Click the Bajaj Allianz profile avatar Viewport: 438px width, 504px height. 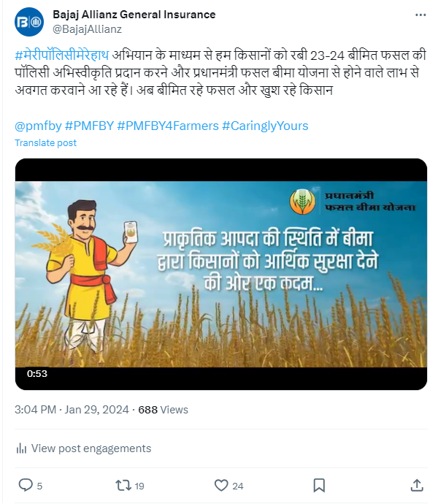tap(29, 22)
